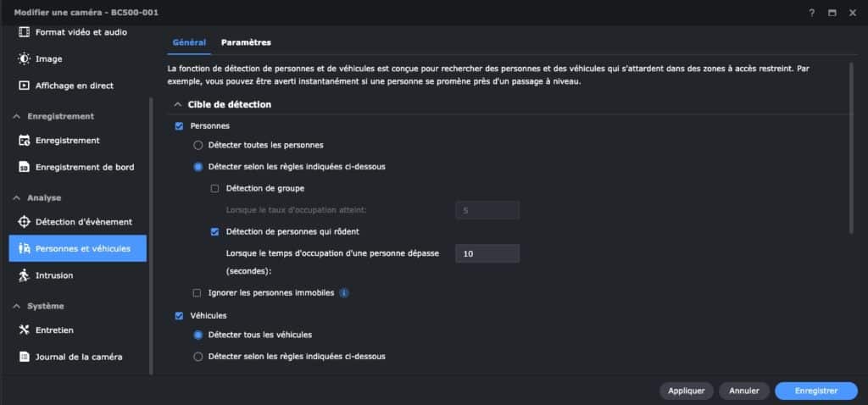Click the info icon beside Ignorer les personnes immobiles
The height and width of the screenshot is (405, 868).
(x=344, y=292)
